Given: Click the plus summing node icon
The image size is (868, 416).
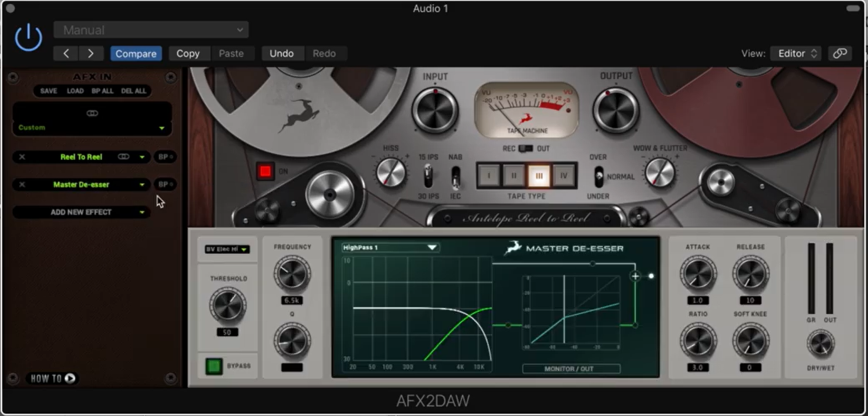Looking at the screenshot, I should [635, 276].
